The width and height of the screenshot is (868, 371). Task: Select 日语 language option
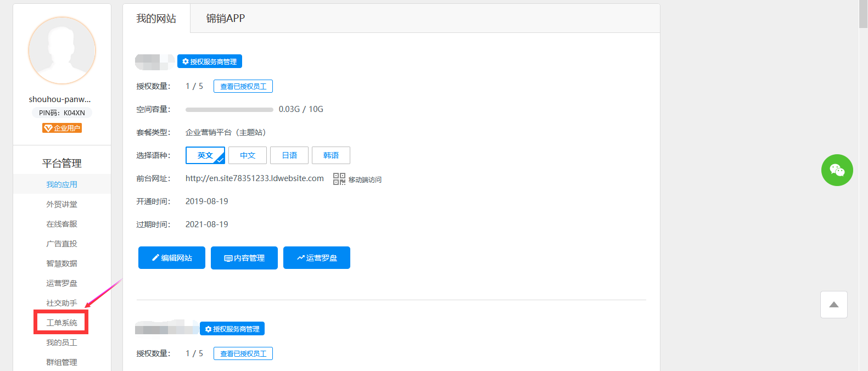[x=289, y=155]
